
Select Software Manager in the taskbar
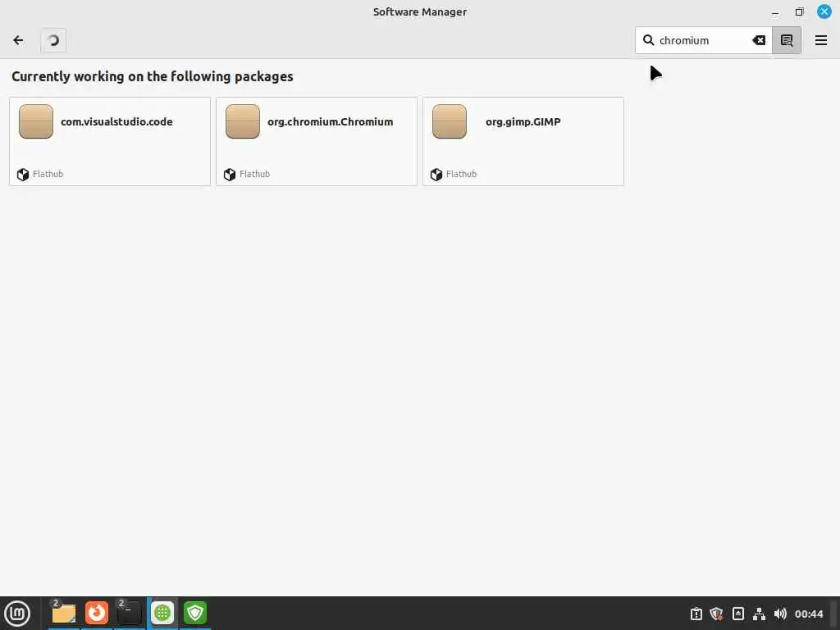pyautogui.click(x=162, y=614)
